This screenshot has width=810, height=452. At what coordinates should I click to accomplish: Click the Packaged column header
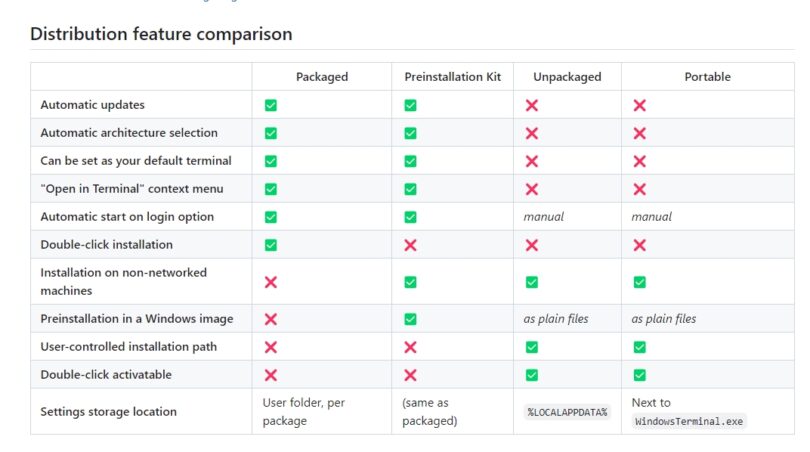point(321,77)
